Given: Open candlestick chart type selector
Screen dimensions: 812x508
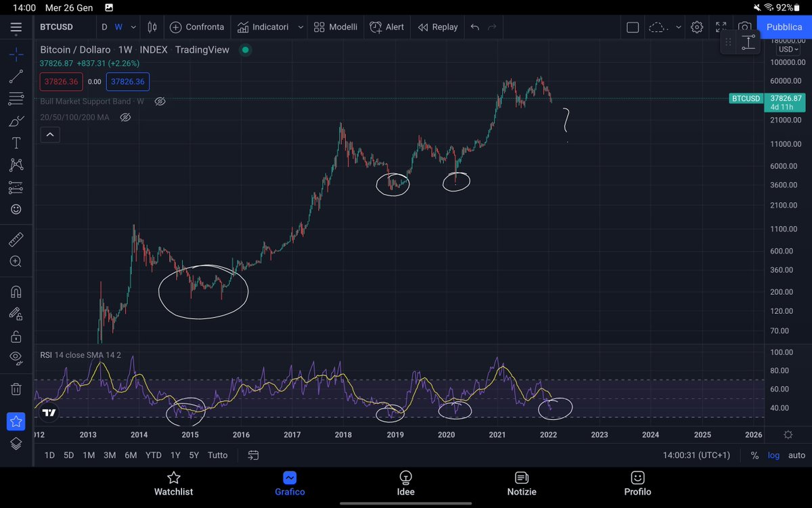Looking at the screenshot, I should [x=152, y=27].
